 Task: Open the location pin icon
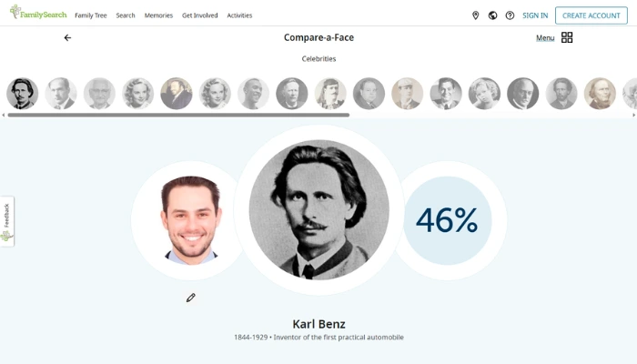click(475, 15)
